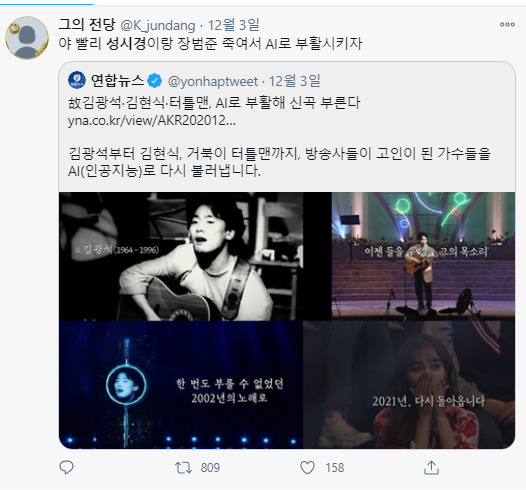This screenshot has height=490, width=526.
Task: Click the 그의 전당 profile avatar
Action: [27, 38]
